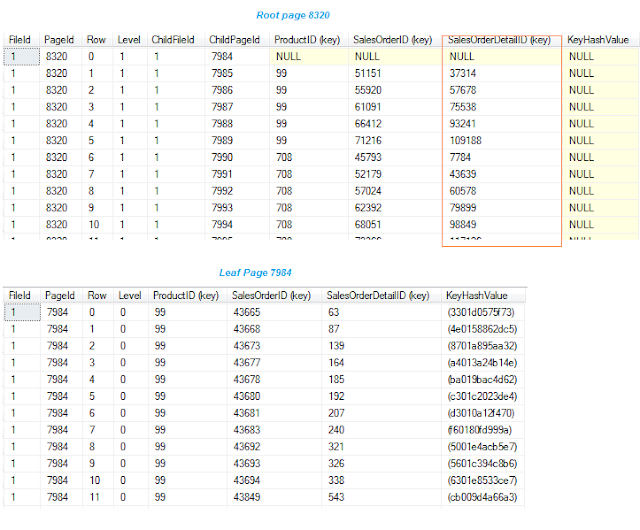Select leaf page SalesOrderDetailID cell 543
The height and width of the screenshot is (530, 640).
pyautogui.click(x=382, y=497)
